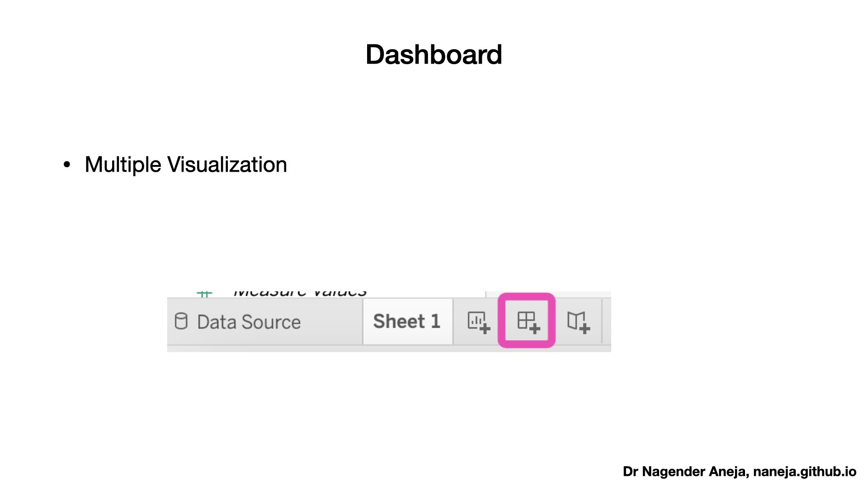
Task: Click the New Worksheet icon
Action: coord(477,321)
